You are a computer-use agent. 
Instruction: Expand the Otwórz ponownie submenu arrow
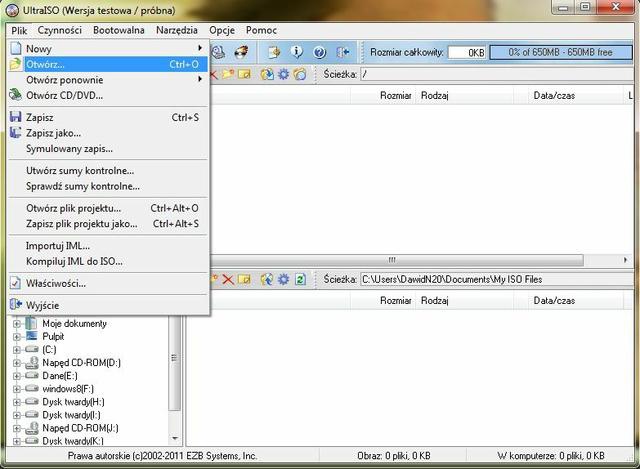coord(200,79)
